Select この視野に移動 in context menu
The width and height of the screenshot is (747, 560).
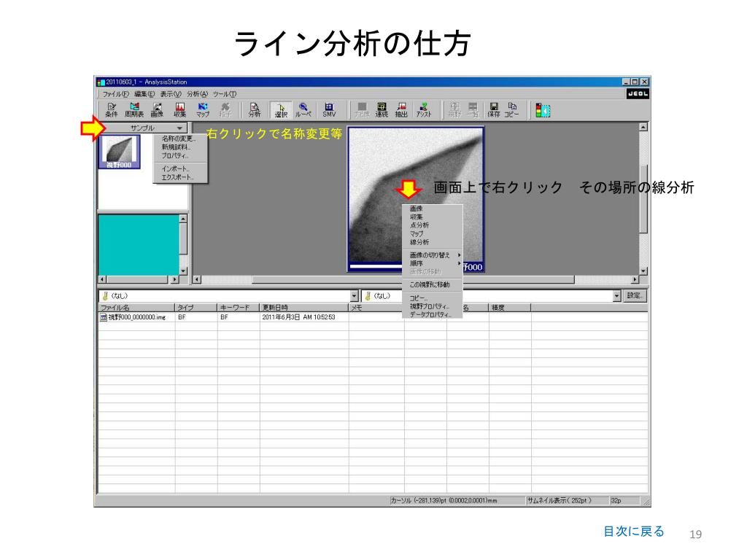click(430, 284)
